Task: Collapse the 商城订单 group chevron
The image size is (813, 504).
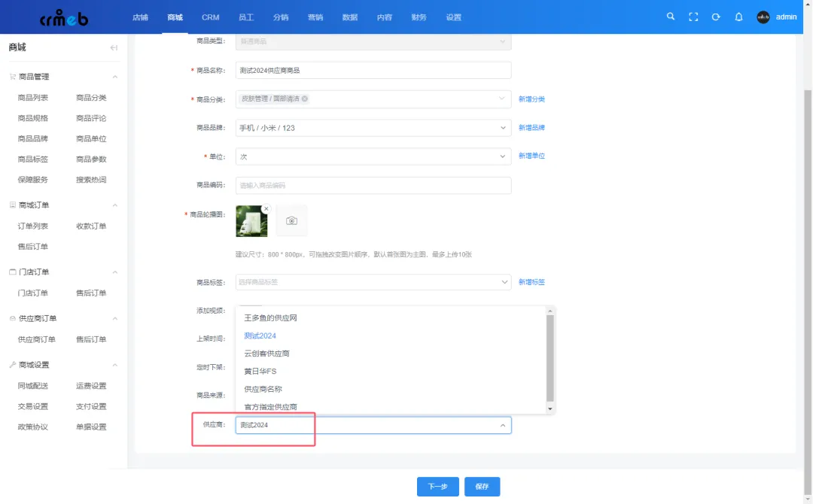Action: pos(115,205)
